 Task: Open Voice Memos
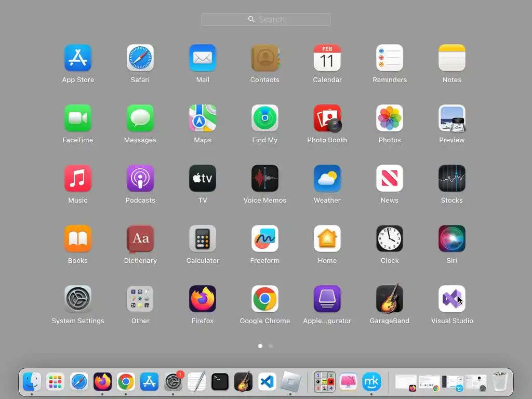click(x=265, y=179)
